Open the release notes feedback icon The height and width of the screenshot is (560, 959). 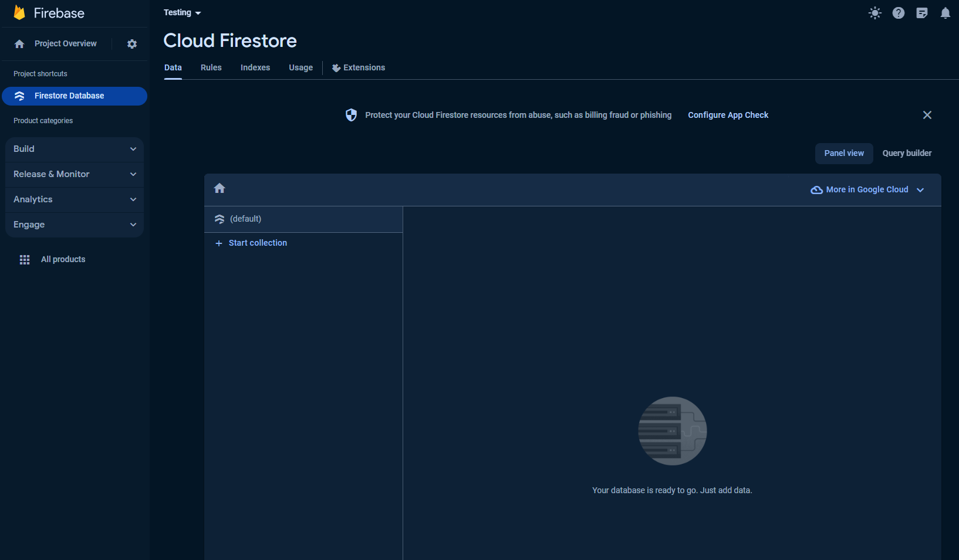coord(922,13)
